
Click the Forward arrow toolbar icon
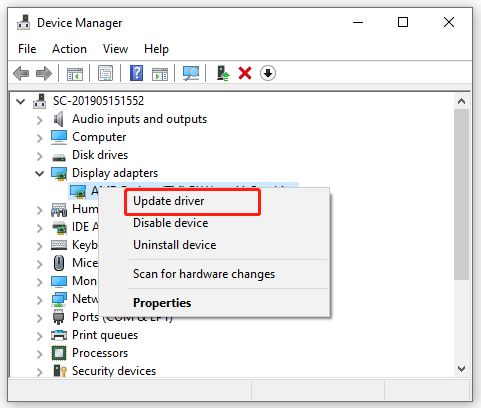tap(44, 73)
